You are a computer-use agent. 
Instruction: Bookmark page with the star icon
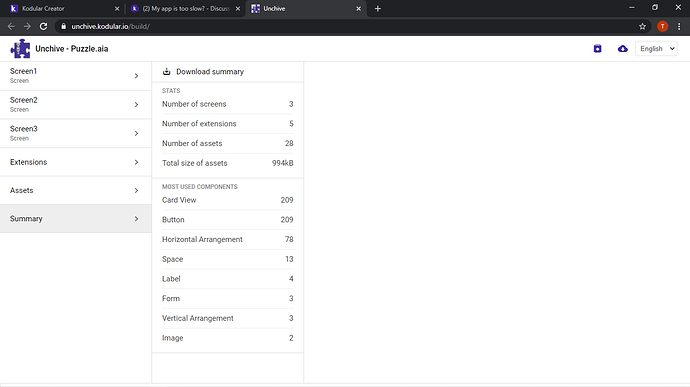click(642, 26)
